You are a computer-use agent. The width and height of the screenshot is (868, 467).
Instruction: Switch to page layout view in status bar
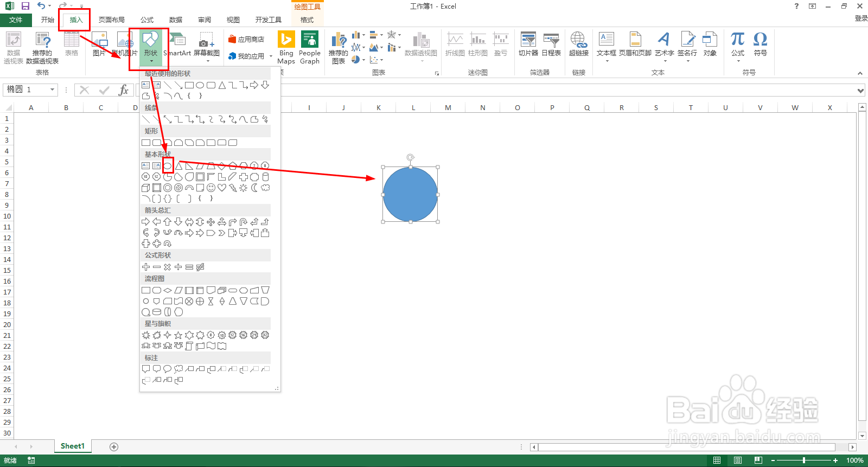[738, 460]
